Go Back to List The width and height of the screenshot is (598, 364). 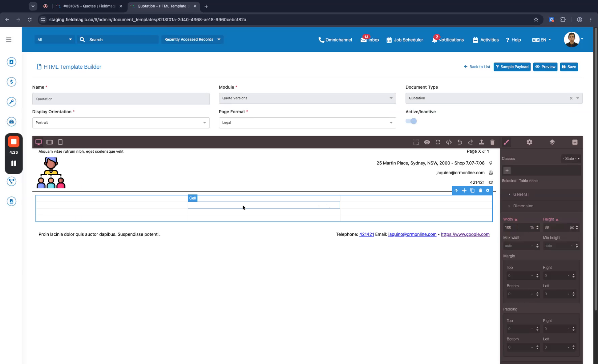(477, 67)
